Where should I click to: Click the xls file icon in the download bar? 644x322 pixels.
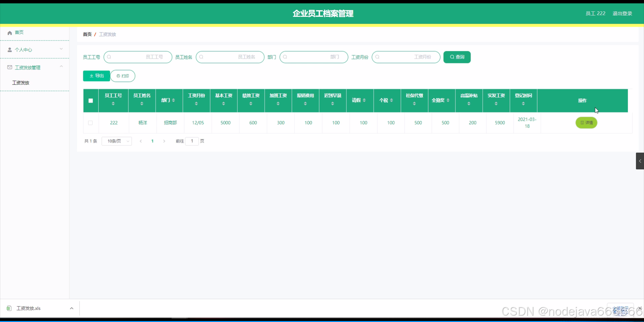coord(9,308)
